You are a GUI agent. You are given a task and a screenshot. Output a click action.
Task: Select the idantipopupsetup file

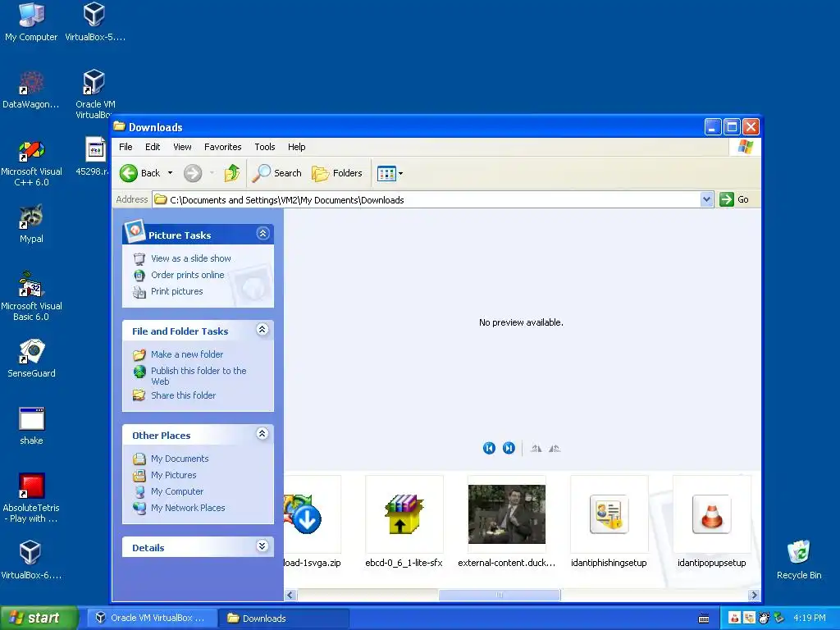(x=712, y=521)
